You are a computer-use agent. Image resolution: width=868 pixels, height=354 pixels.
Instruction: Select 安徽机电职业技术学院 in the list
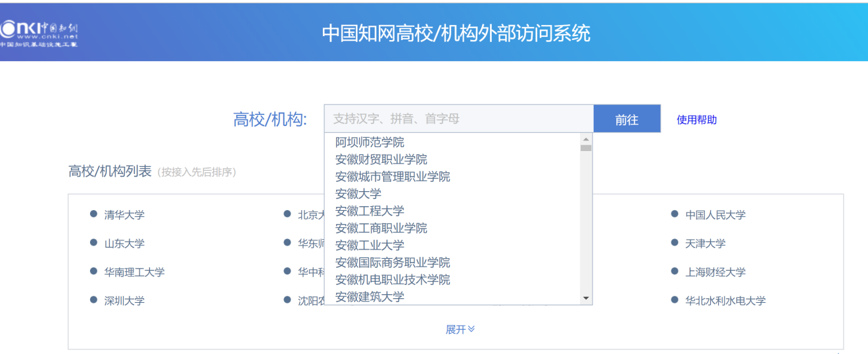click(393, 279)
